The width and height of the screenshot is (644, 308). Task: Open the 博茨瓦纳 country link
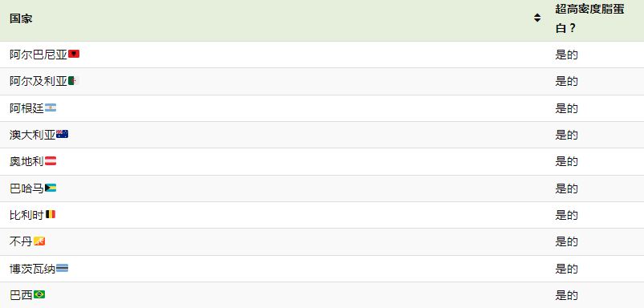[x=33, y=269]
